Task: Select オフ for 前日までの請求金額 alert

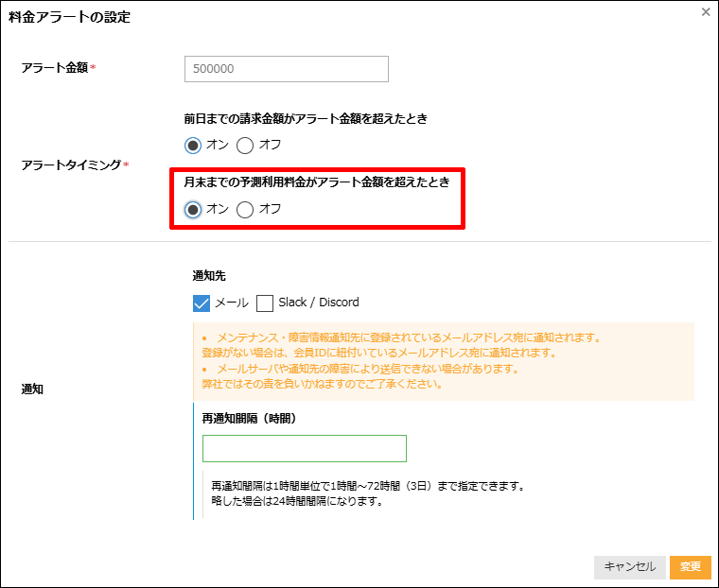Action: [245, 146]
